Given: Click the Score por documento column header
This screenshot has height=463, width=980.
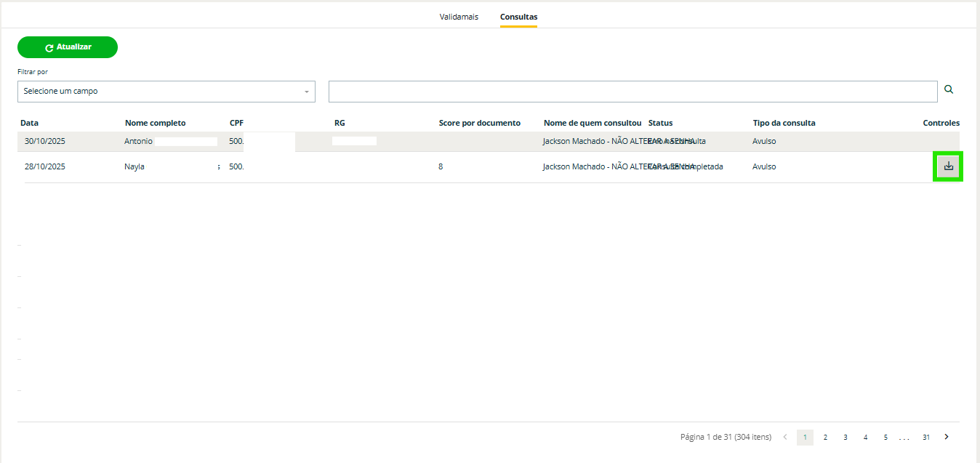Looking at the screenshot, I should coord(479,123).
